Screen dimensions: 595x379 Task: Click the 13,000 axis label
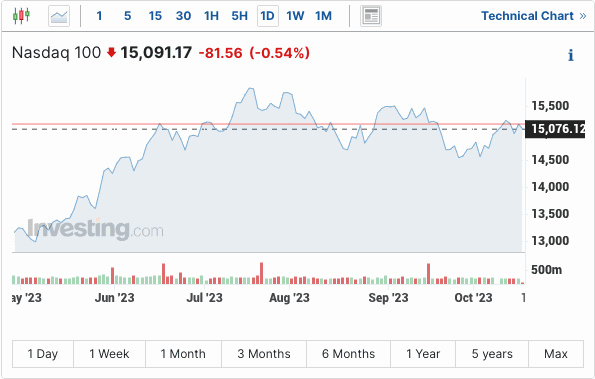coord(550,241)
